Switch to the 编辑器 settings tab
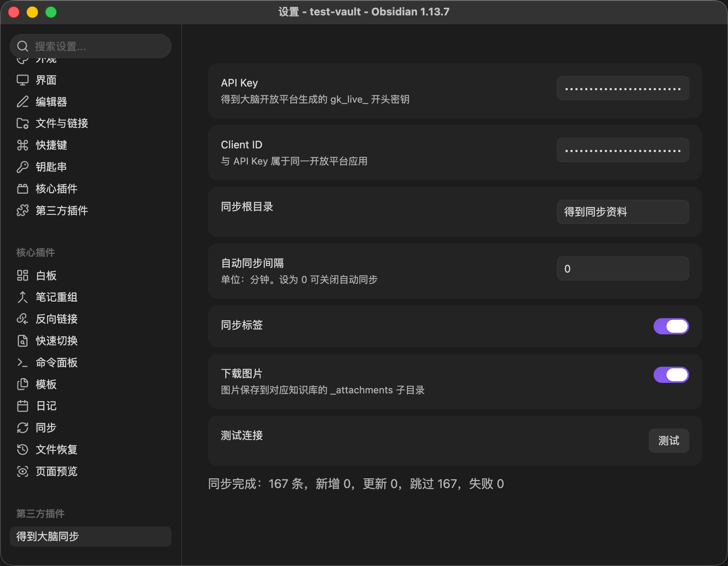The image size is (728, 566). coord(91,102)
